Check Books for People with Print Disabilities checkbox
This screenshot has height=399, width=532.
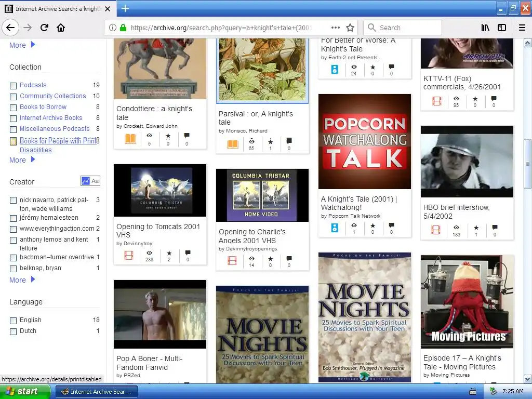13,141
